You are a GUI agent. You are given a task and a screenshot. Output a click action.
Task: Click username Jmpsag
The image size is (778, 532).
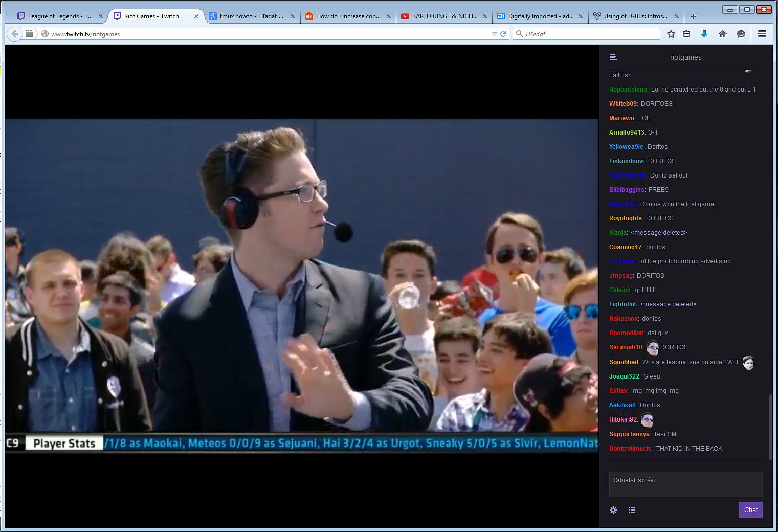click(621, 276)
